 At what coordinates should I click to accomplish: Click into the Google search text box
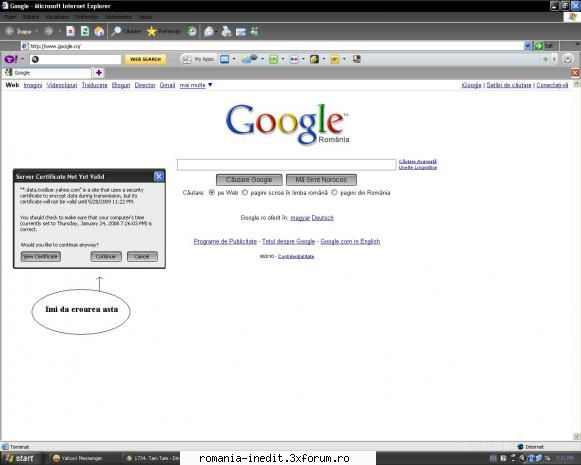(286, 165)
